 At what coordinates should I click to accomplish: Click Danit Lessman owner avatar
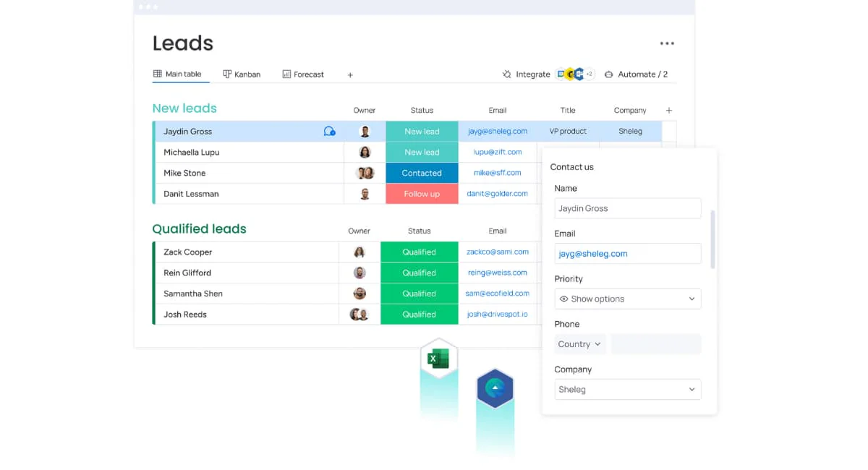(x=365, y=194)
